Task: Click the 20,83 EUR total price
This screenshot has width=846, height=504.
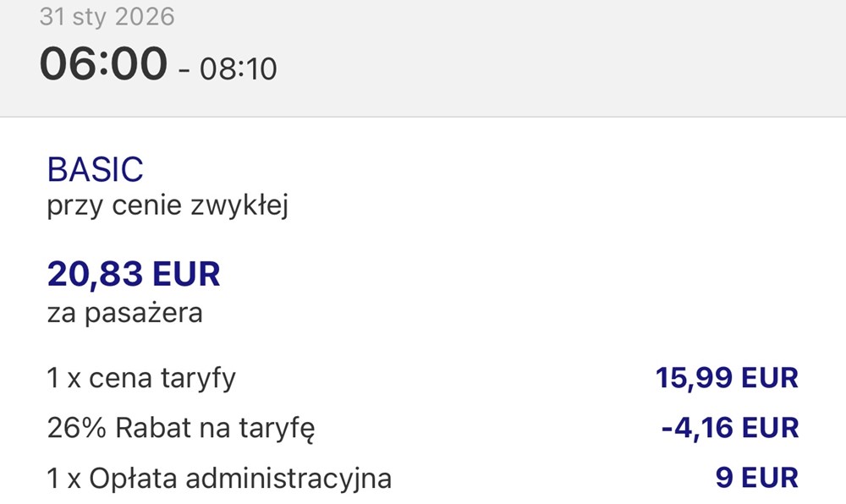Action: (134, 274)
